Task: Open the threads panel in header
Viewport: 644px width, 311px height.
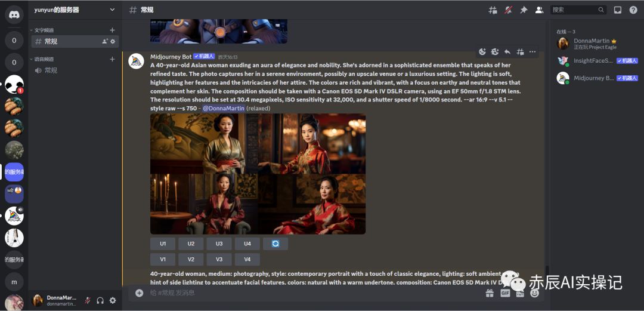Action: pyautogui.click(x=493, y=10)
